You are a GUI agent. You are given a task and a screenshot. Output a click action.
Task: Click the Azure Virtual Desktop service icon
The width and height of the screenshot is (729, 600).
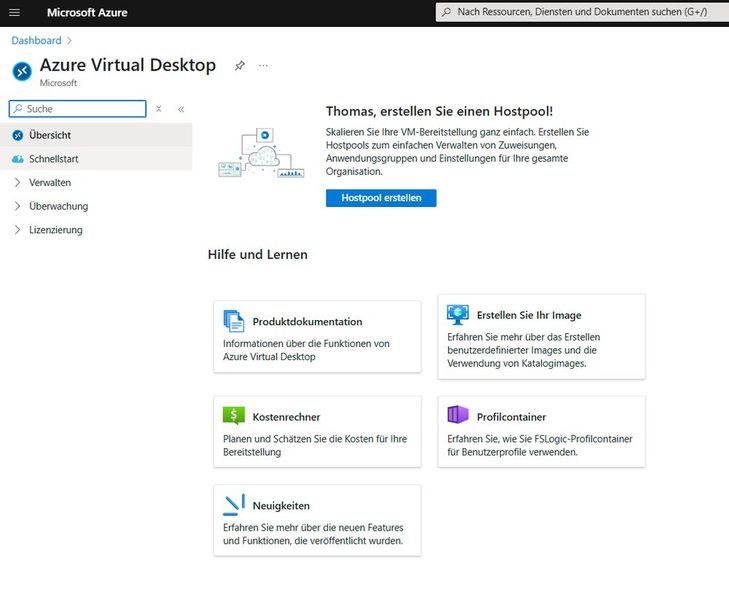22,71
